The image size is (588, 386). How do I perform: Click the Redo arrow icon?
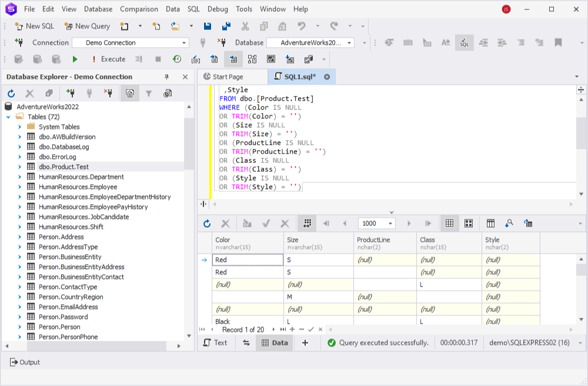pyautogui.click(x=334, y=26)
